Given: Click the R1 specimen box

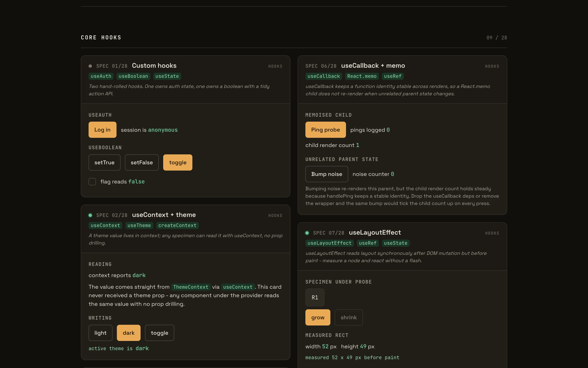Looking at the screenshot, I should pyautogui.click(x=315, y=297).
